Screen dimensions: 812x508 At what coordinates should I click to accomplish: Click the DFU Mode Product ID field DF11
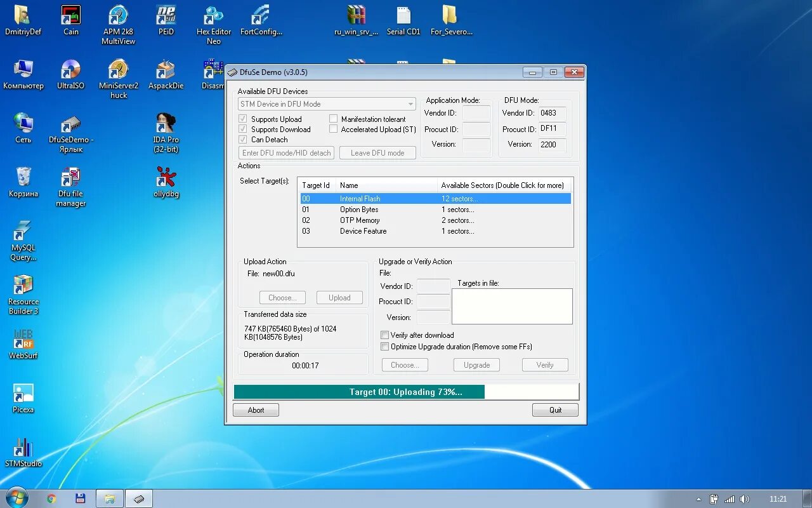pos(552,129)
